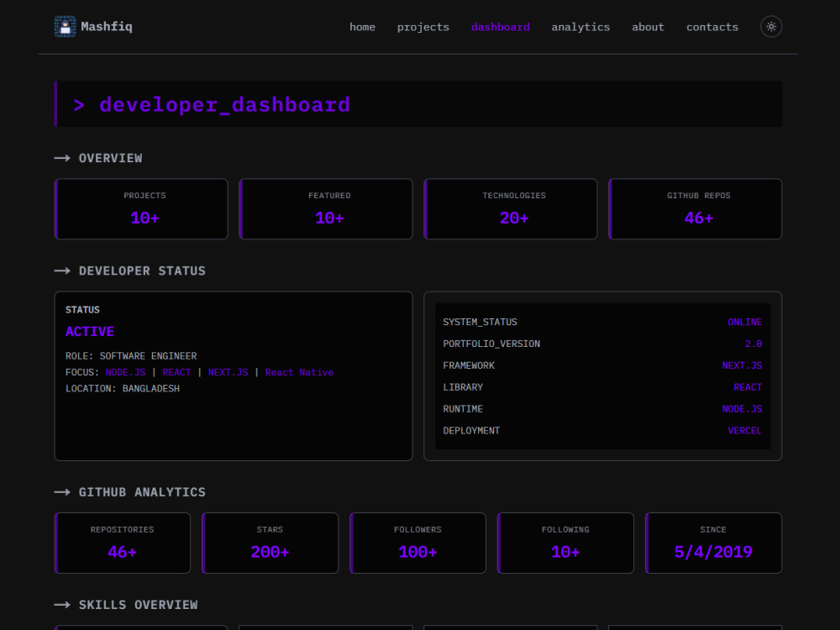Screen dimensions: 840x630
Task: Select the REPOSITORIES 46+ card
Action: point(123,543)
